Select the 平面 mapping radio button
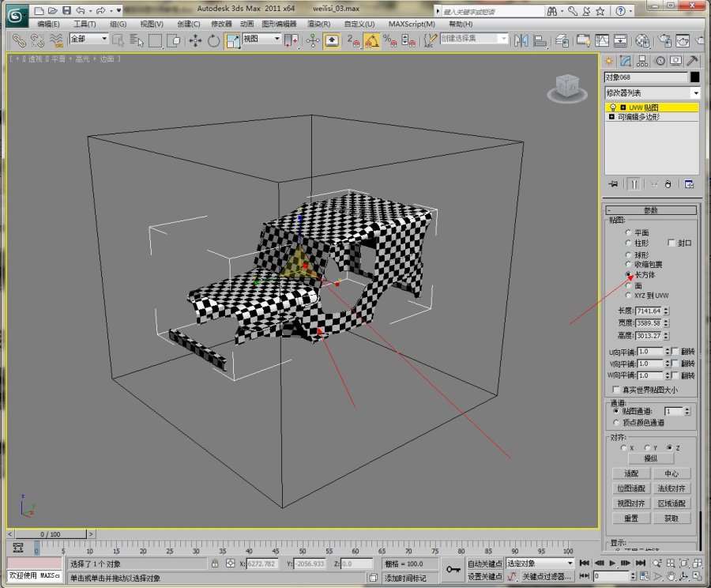This screenshot has height=588, width=711. [628, 232]
